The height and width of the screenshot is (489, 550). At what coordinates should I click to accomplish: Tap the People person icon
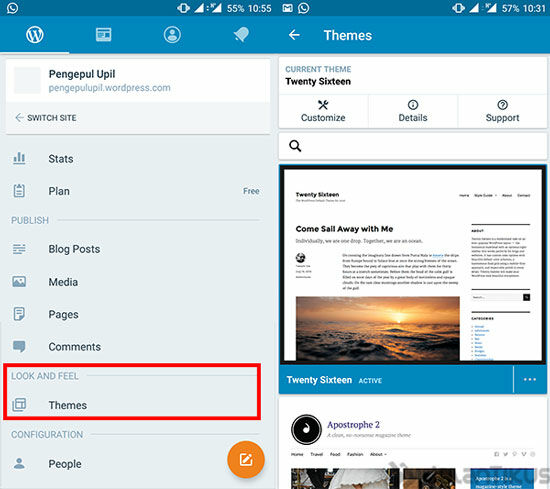click(19, 463)
